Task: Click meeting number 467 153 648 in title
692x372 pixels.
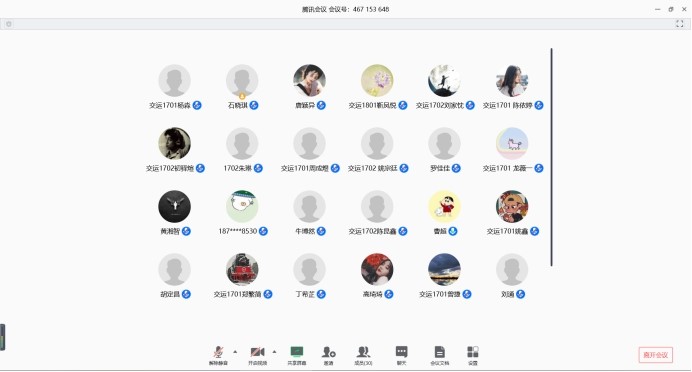Action: [371, 9]
